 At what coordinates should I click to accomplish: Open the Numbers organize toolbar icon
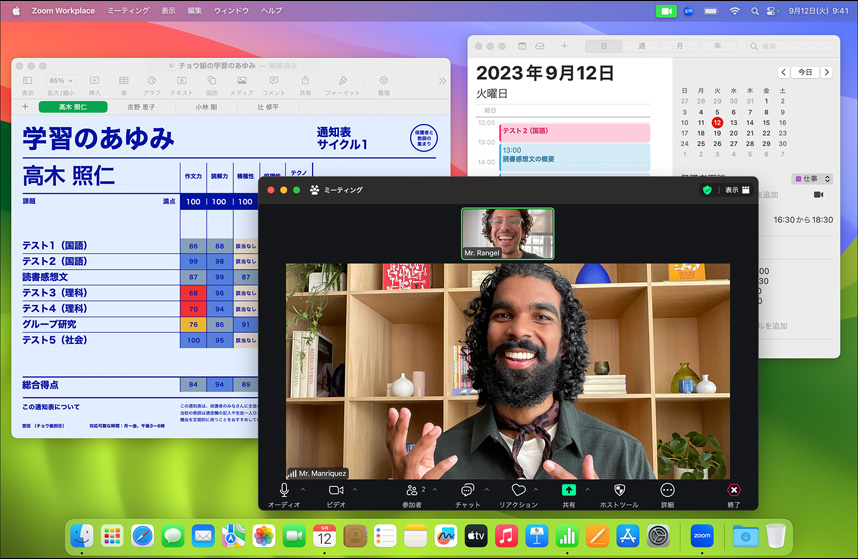click(x=384, y=80)
